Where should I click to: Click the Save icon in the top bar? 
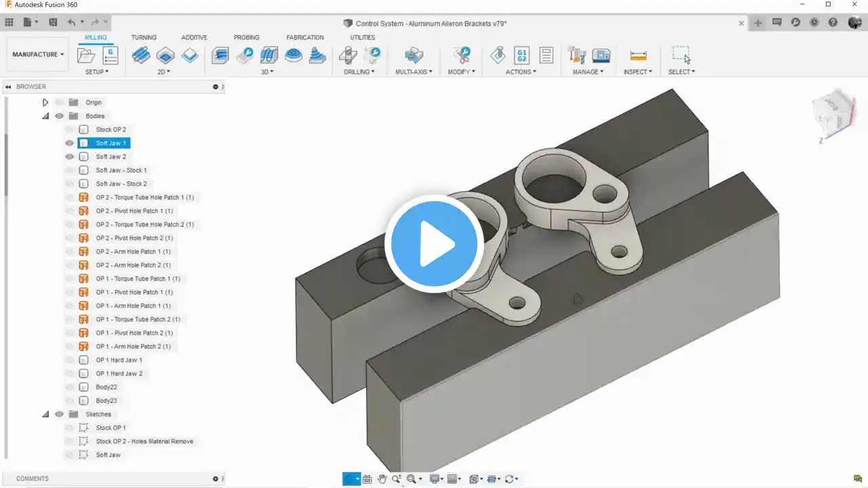coord(53,22)
